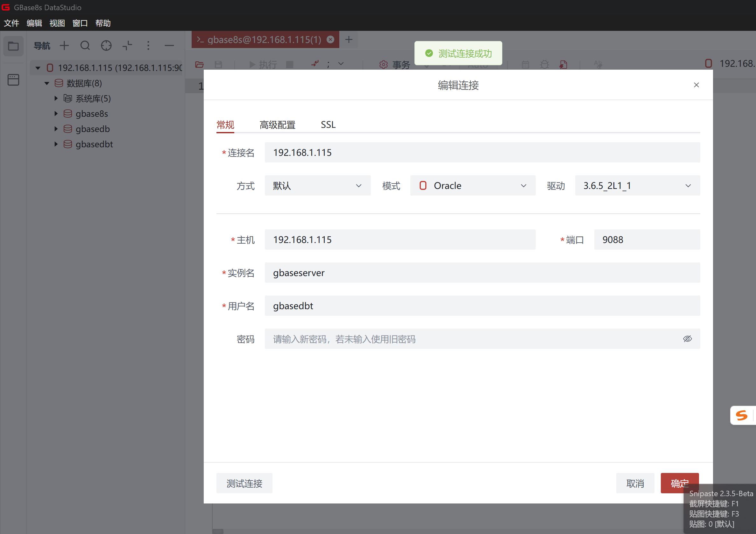Close the 编辑连接 dialog
Image resolution: width=756 pixels, height=534 pixels.
point(696,85)
